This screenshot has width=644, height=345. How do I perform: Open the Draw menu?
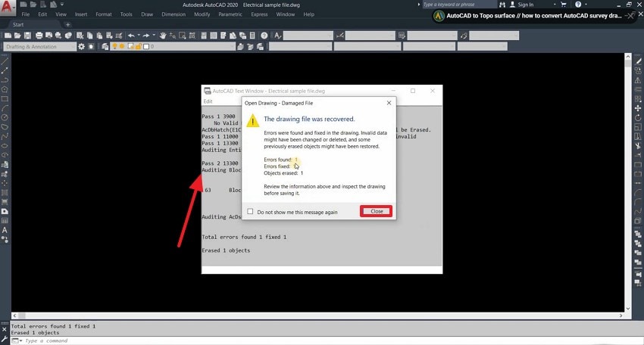pos(147,14)
